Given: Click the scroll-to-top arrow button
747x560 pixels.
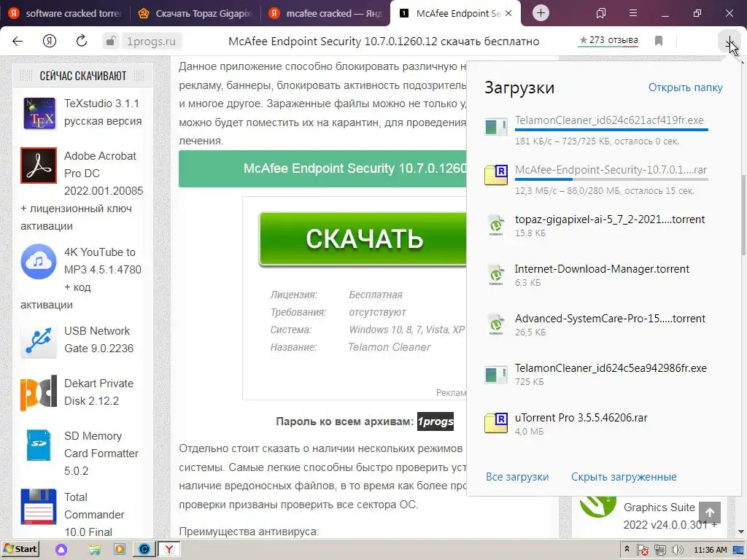Looking at the screenshot, I should 710,513.
